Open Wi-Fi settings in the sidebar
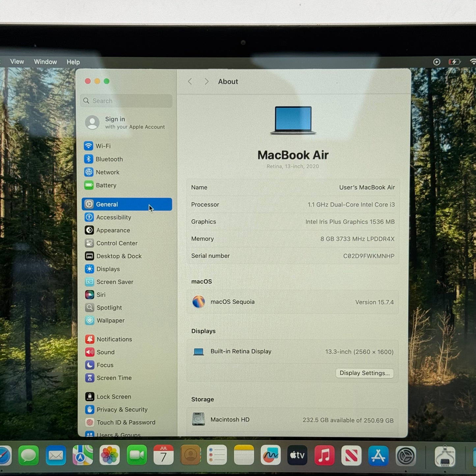Screen dimensions: 476x476 click(127, 146)
